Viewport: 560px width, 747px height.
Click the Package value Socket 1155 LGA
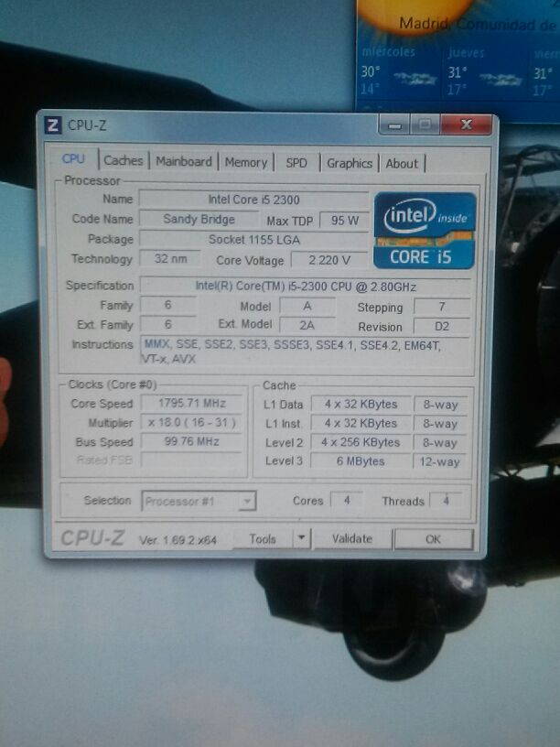(x=253, y=240)
